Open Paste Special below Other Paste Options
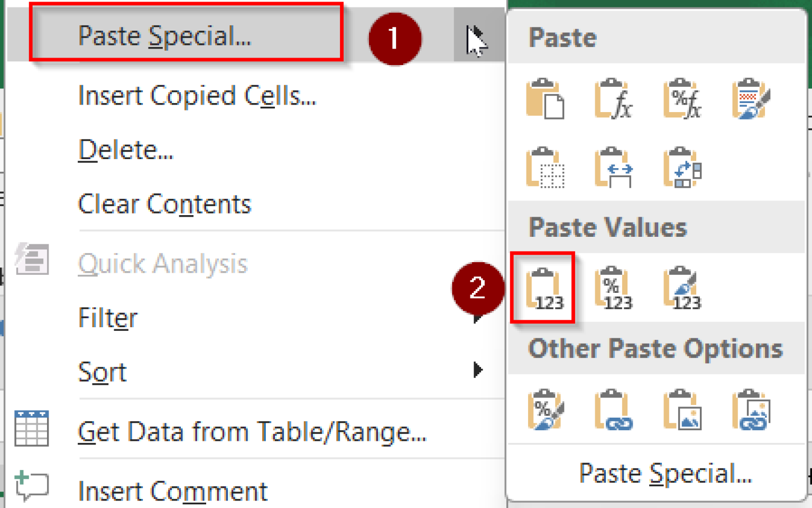This screenshot has width=812, height=508. (x=666, y=473)
